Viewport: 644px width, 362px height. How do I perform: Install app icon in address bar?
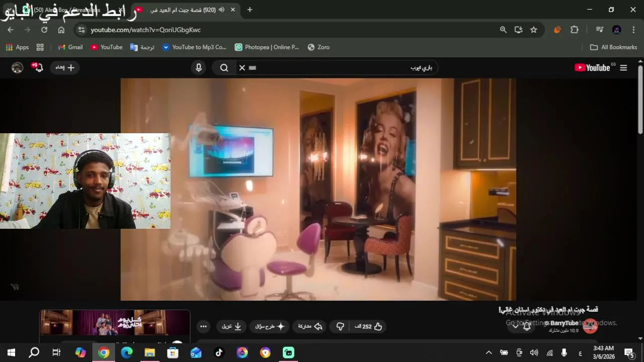[518, 30]
